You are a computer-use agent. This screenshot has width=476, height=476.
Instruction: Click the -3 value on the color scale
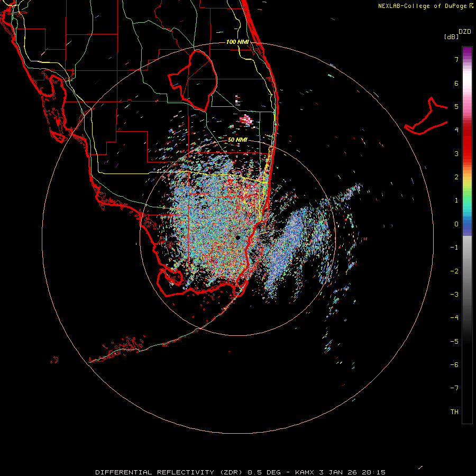(454, 295)
